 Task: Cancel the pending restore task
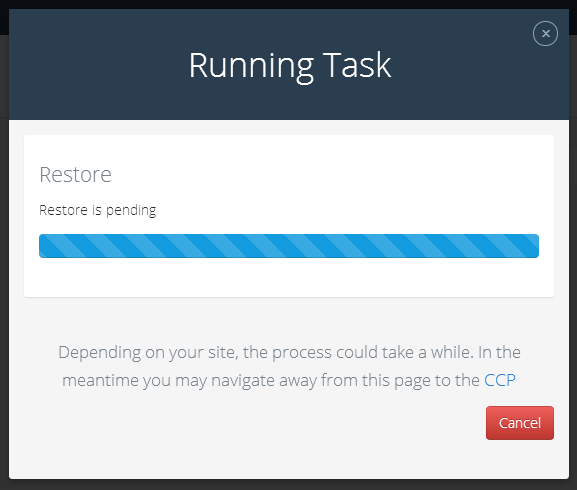pyautogui.click(x=520, y=423)
